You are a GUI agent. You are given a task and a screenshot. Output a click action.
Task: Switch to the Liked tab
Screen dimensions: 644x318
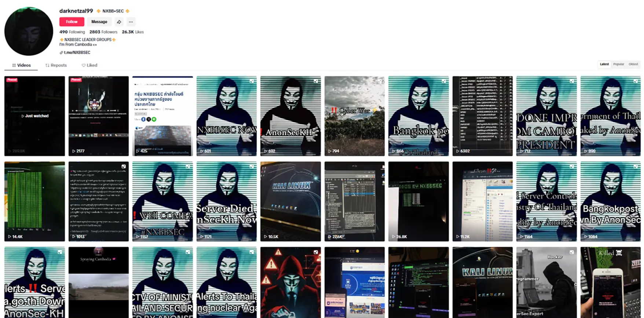click(x=89, y=65)
